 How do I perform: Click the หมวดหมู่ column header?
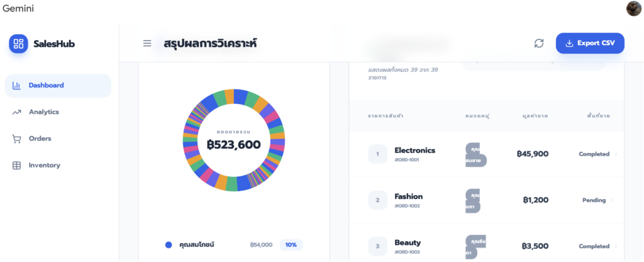477,116
